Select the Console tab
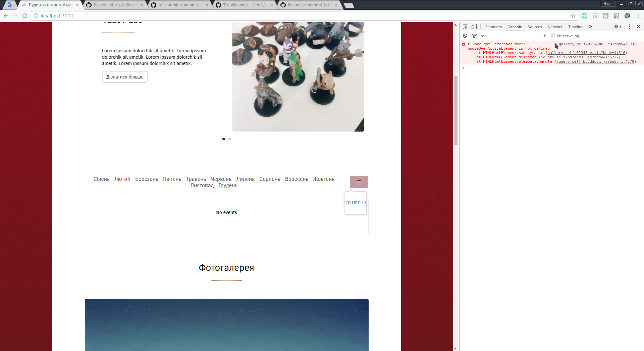The height and width of the screenshot is (351, 644). pyautogui.click(x=515, y=27)
